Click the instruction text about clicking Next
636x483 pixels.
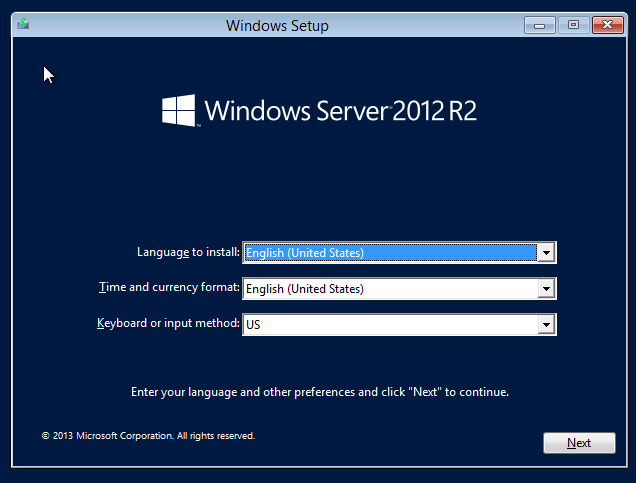point(320,392)
